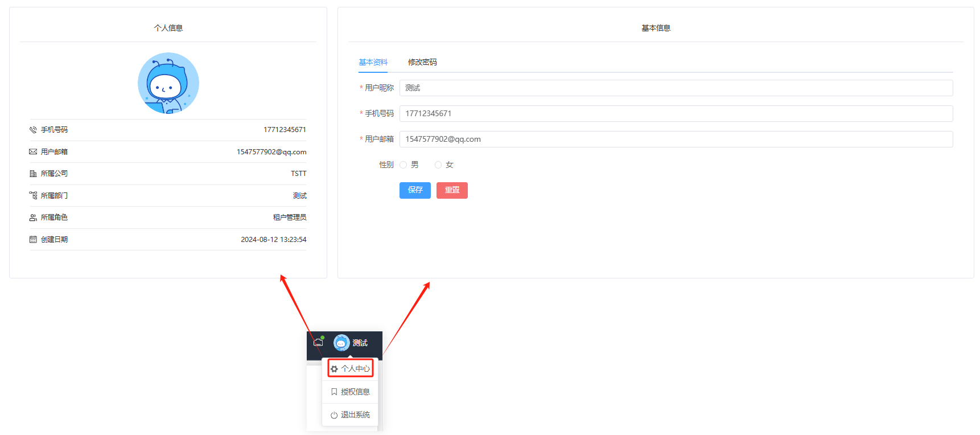Click the 测试 username in the header
Screen dimensions: 980x435
coord(360,343)
